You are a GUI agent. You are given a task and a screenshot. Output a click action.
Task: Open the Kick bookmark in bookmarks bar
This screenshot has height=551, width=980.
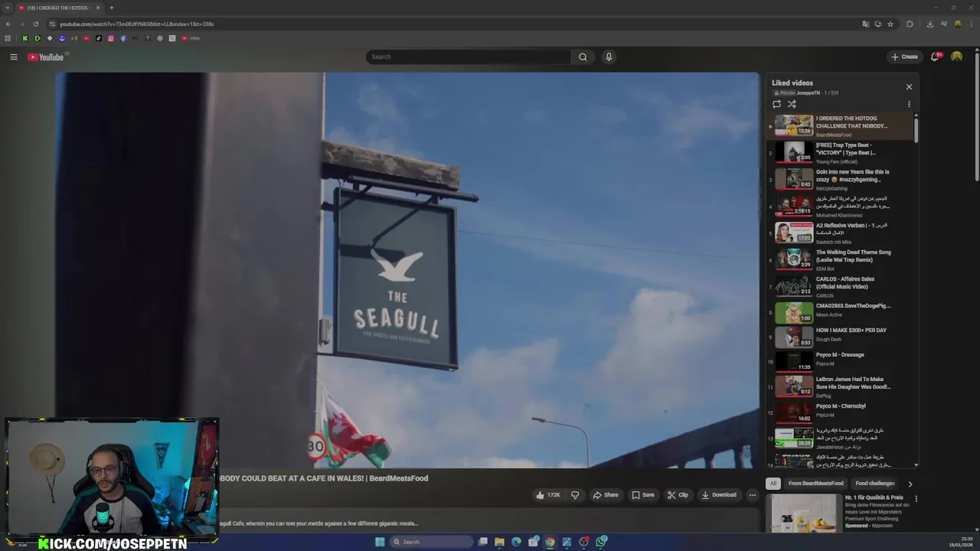tap(24, 38)
